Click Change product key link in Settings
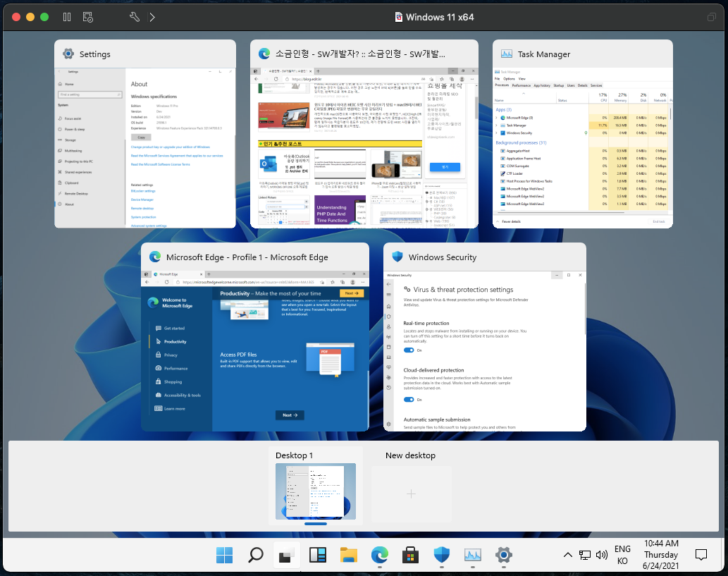Image resolution: width=728 pixels, height=576 pixels. 171,147
